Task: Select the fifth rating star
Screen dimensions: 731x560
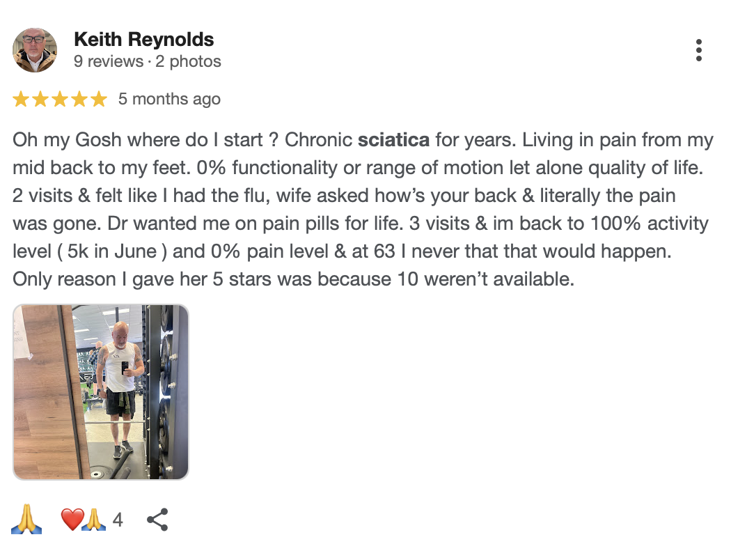Action: pyautogui.click(x=99, y=100)
